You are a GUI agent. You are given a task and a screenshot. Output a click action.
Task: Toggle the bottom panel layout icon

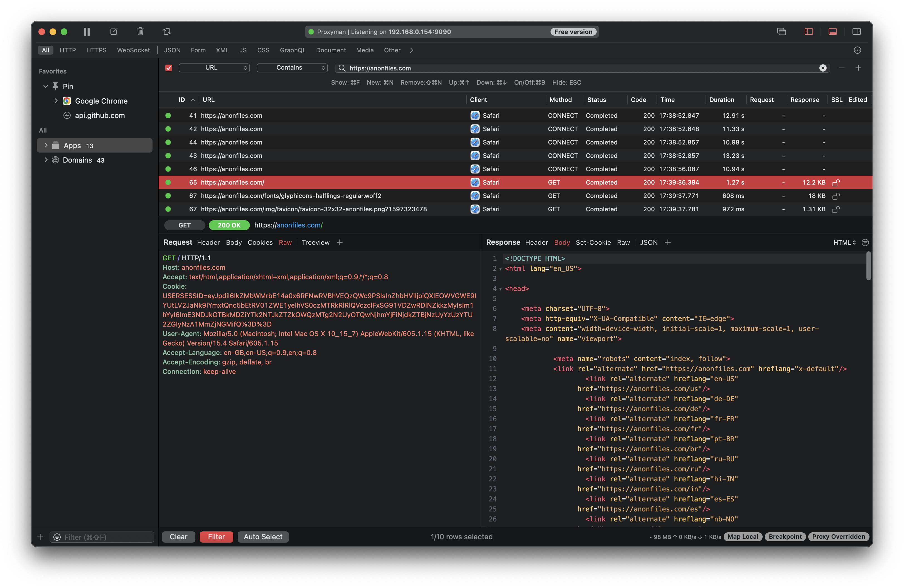[x=832, y=31]
